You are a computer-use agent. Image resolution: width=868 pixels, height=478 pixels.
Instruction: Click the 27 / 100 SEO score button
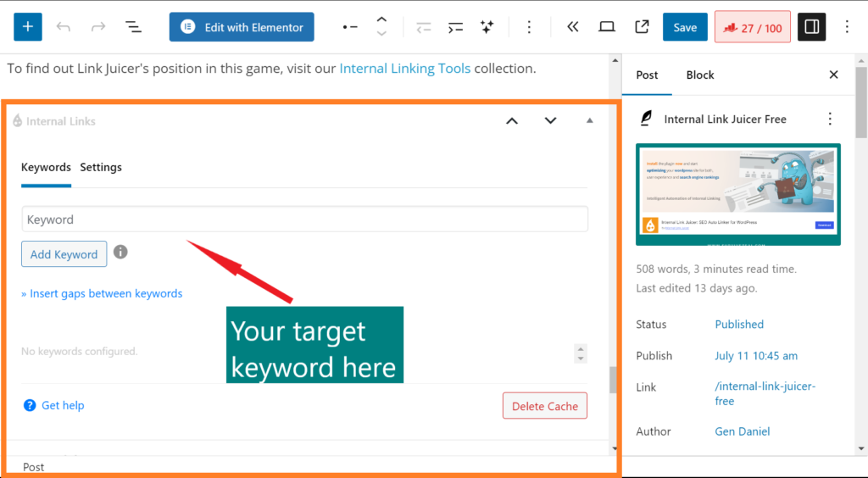[x=752, y=27]
